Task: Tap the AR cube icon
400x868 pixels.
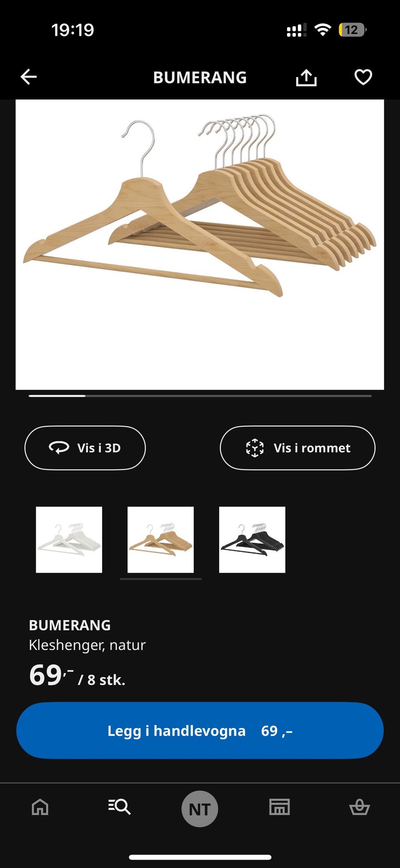Action: coord(255,448)
